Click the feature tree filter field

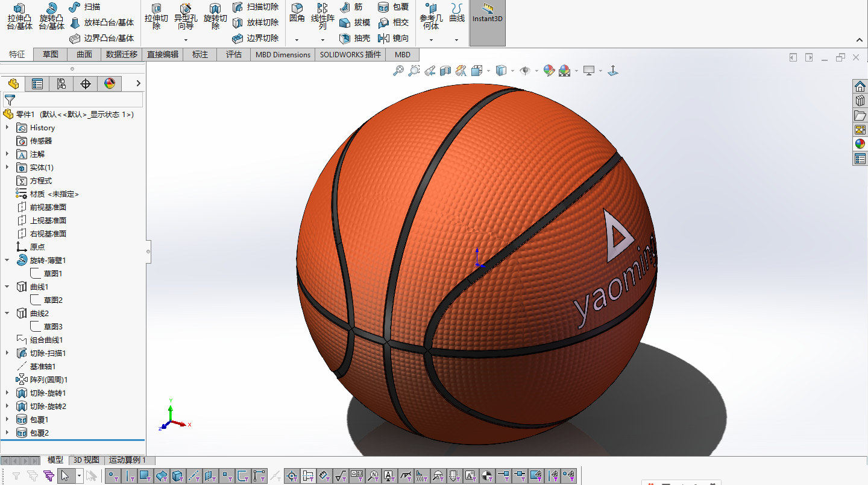pos(73,100)
